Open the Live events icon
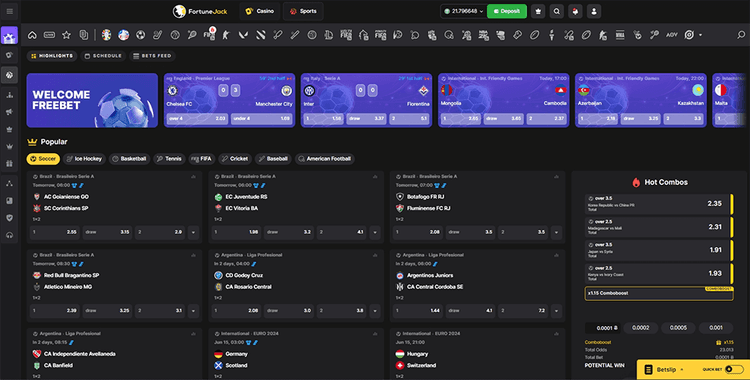The image size is (750, 380). click(49, 35)
